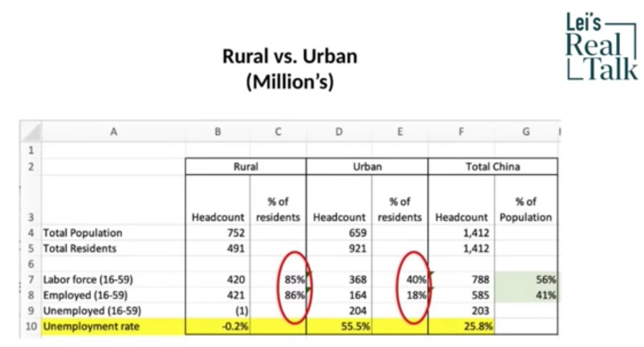Select column A header
The image size is (644, 347).
pyautogui.click(x=113, y=131)
